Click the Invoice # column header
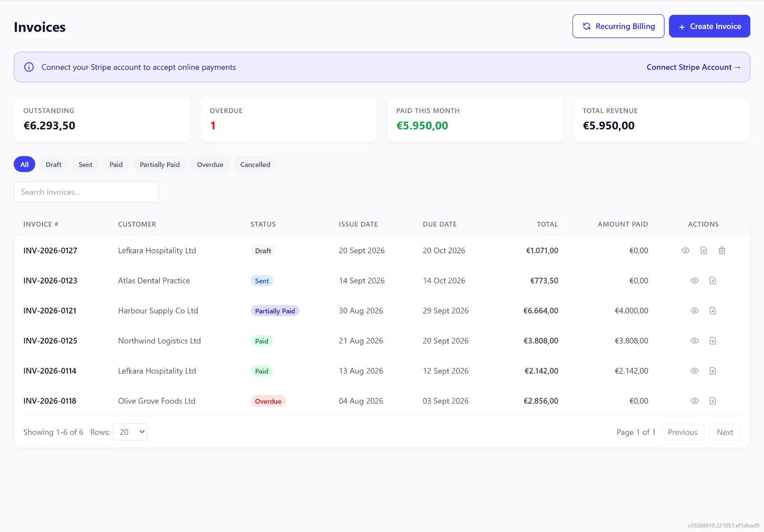Image resolution: width=764 pixels, height=532 pixels. pyautogui.click(x=41, y=224)
